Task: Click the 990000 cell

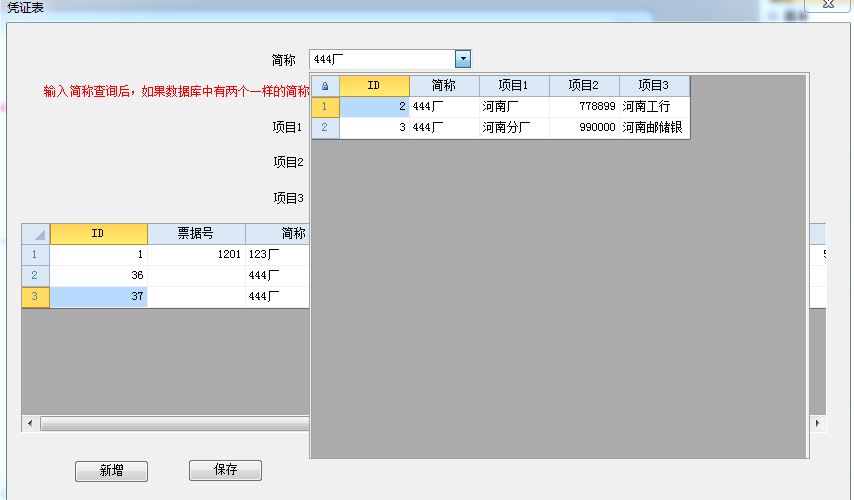Action: (584, 127)
